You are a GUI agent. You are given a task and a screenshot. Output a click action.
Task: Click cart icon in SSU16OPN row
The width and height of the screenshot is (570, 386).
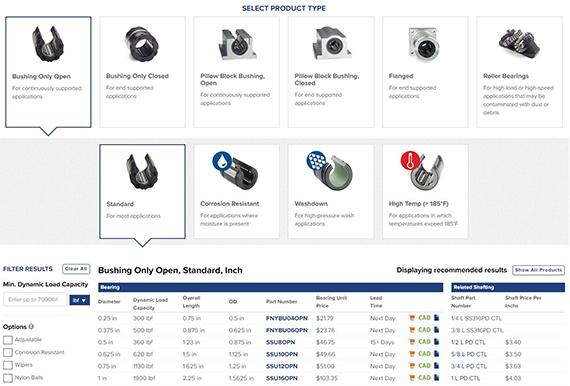412,378
